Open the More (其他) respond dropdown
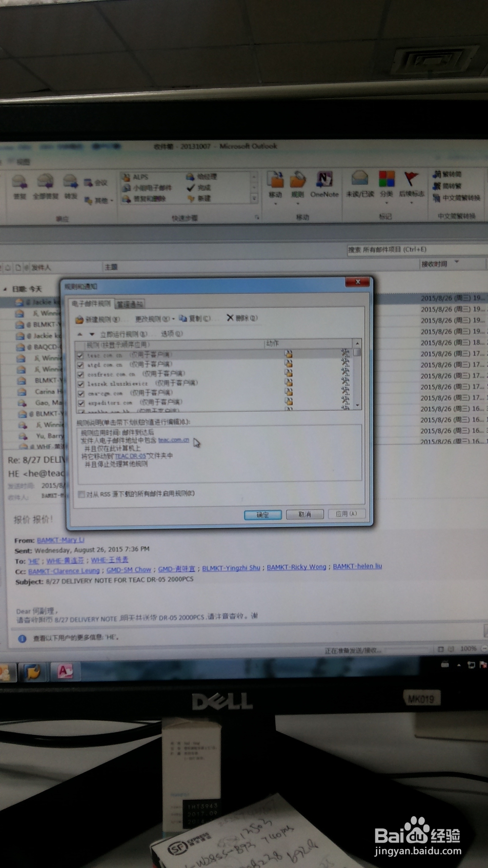The image size is (488, 868). (x=98, y=200)
